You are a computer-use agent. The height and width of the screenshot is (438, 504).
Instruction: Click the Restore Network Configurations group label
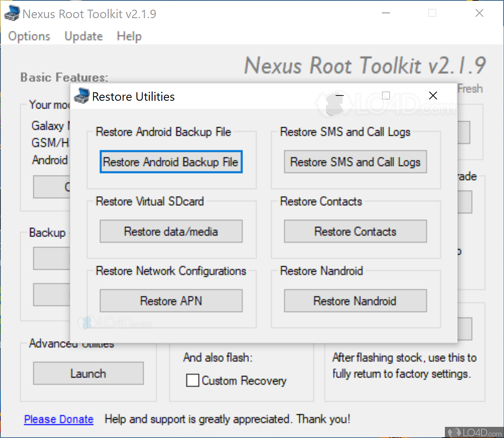tap(171, 271)
